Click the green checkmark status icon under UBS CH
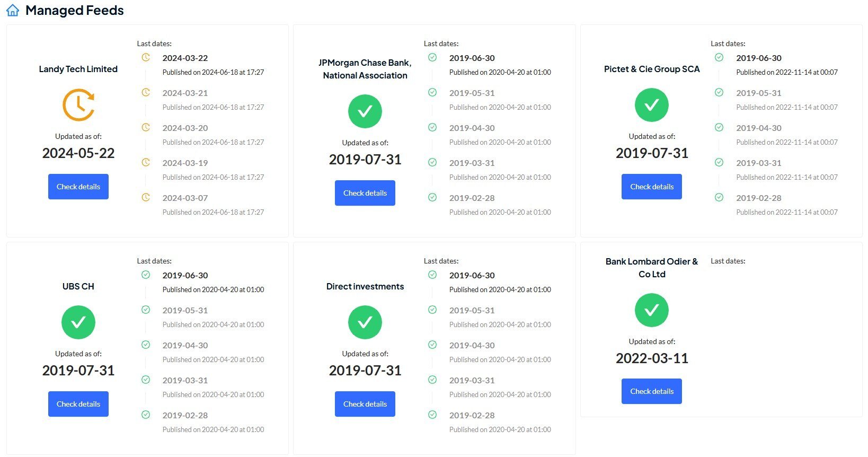This screenshot has width=868, height=457. 78,322
